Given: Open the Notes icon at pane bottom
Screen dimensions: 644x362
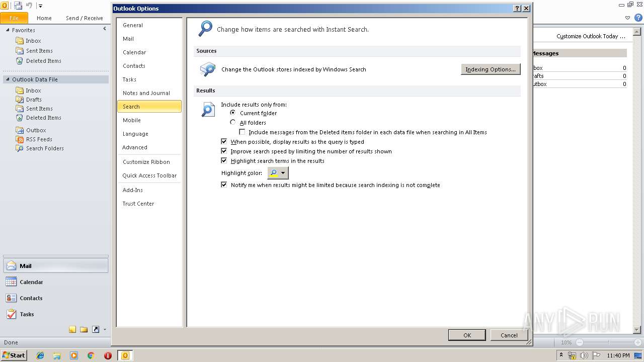Looking at the screenshot, I should (x=72, y=330).
